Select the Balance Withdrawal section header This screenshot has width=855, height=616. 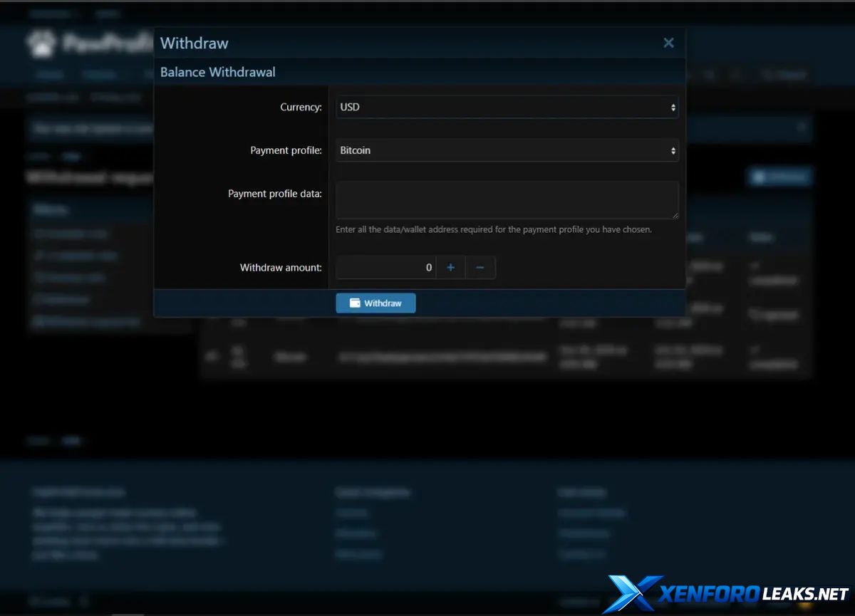point(218,72)
